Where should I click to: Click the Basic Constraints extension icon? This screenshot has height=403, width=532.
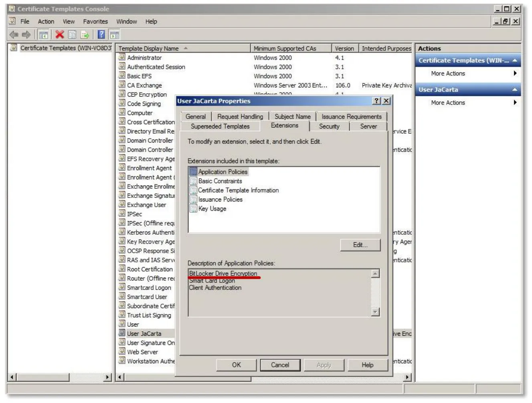pyautogui.click(x=193, y=181)
